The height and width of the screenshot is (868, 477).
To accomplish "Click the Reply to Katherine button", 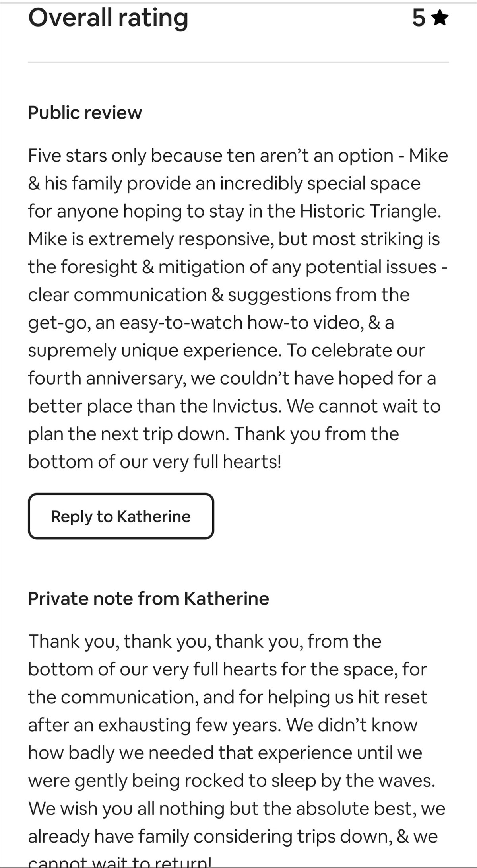I will tap(121, 516).
